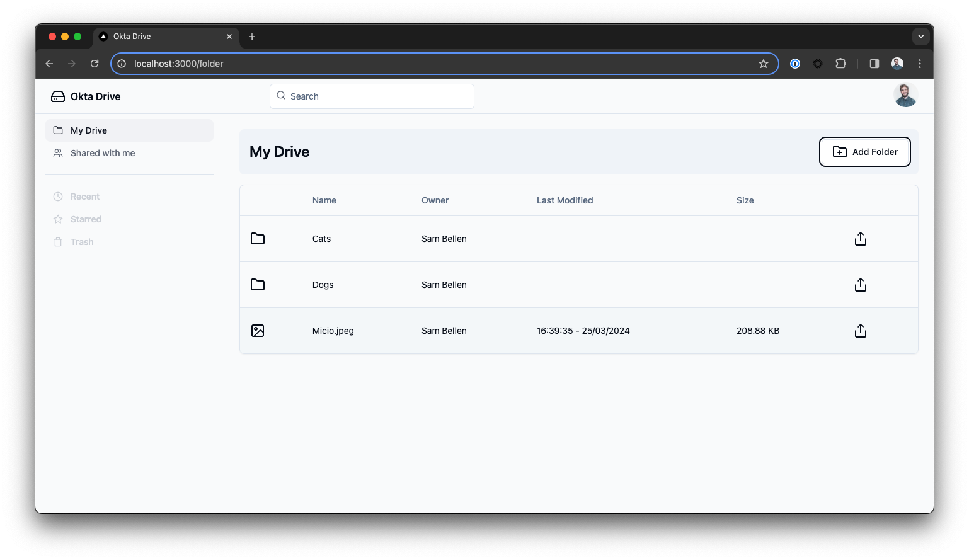
Task: Open the Dogs folder name
Action: point(323,285)
